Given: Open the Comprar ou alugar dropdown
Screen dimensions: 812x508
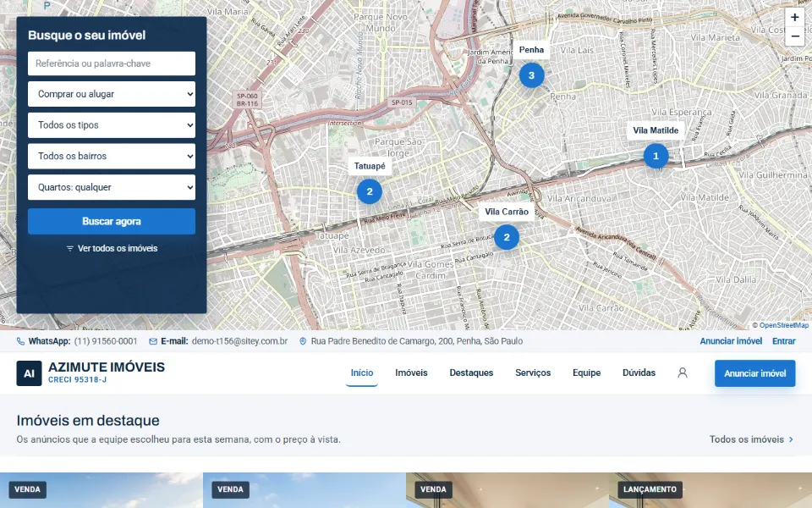Looking at the screenshot, I should coord(112,94).
